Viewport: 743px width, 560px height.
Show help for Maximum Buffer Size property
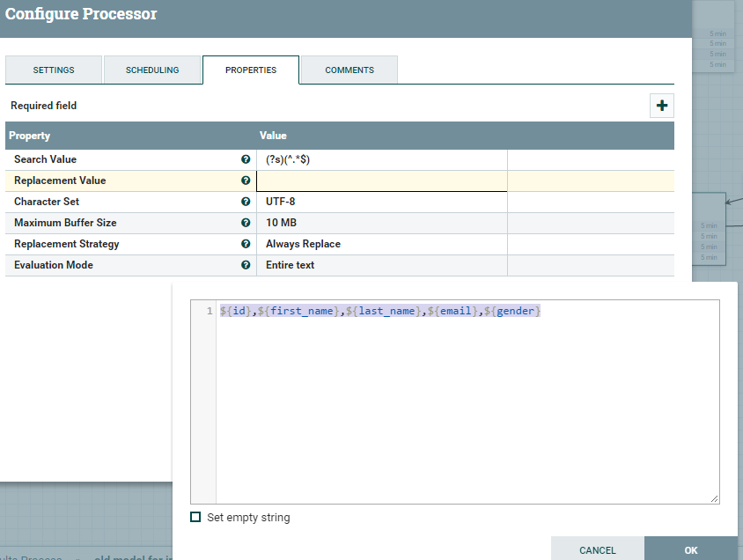[x=246, y=223]
